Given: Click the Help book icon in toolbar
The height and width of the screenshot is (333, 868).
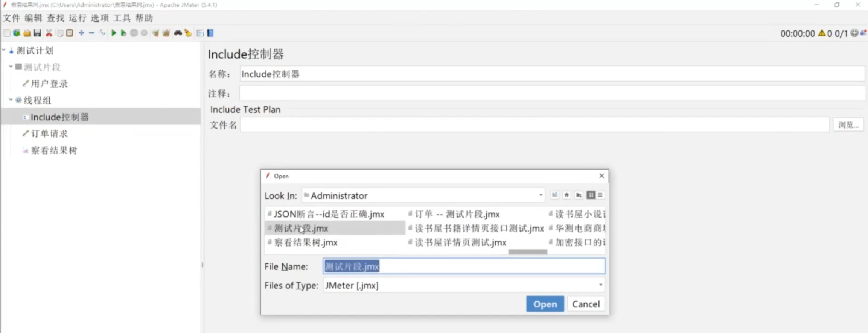Looking at the screenshot, I should (x=210, y=33).
